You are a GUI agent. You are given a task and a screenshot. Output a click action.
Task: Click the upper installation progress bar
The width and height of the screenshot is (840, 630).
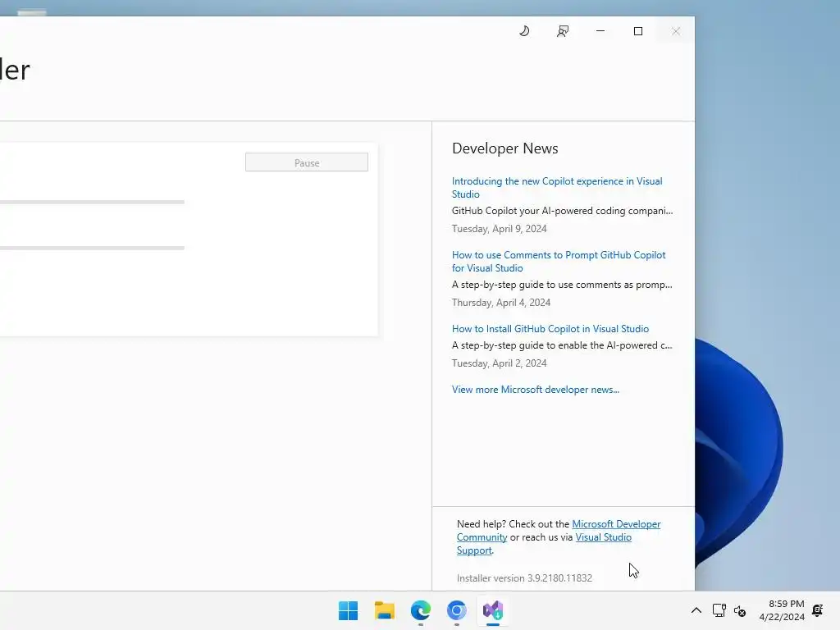(92, 202)
